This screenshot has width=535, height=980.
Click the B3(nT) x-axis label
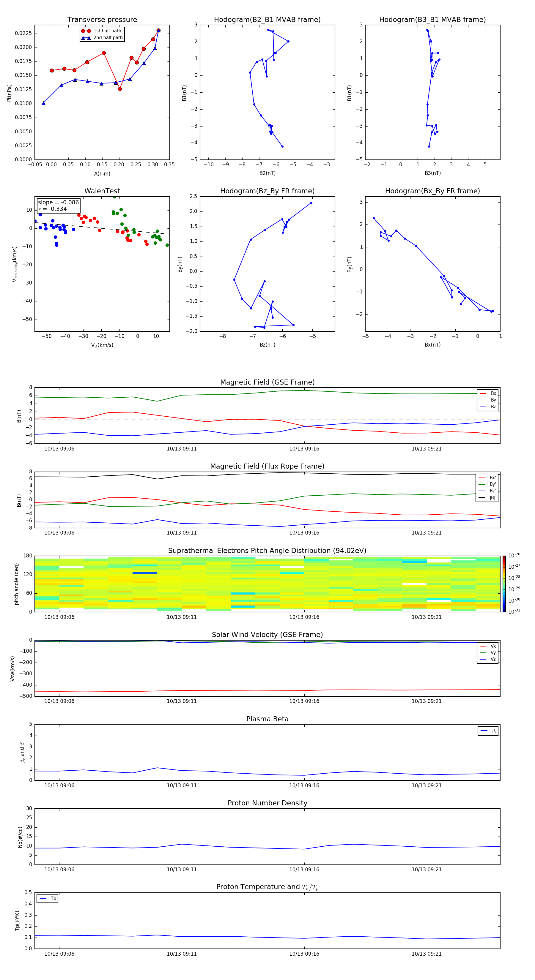coord(432,173)
